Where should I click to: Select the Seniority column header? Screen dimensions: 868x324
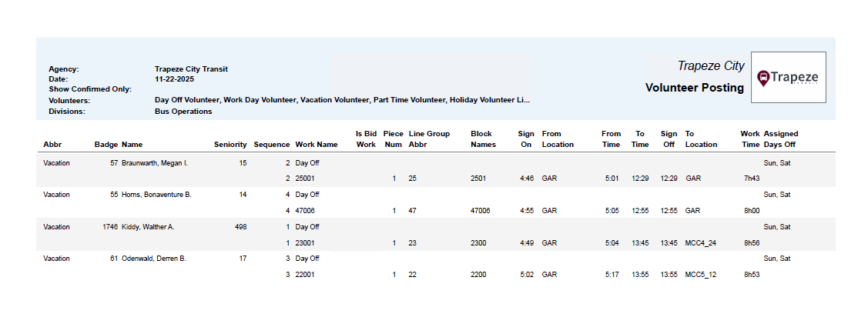pyautogui.click(x=230, y=145)
